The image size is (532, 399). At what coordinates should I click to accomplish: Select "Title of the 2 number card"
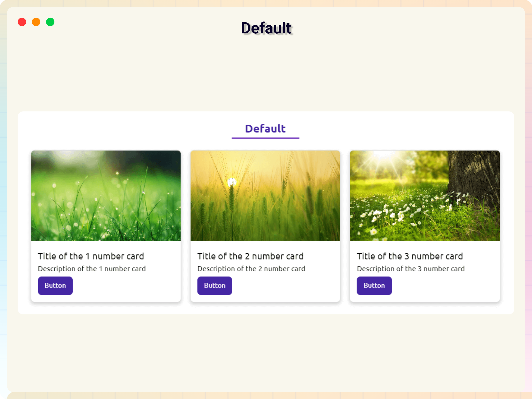[250, 256]
